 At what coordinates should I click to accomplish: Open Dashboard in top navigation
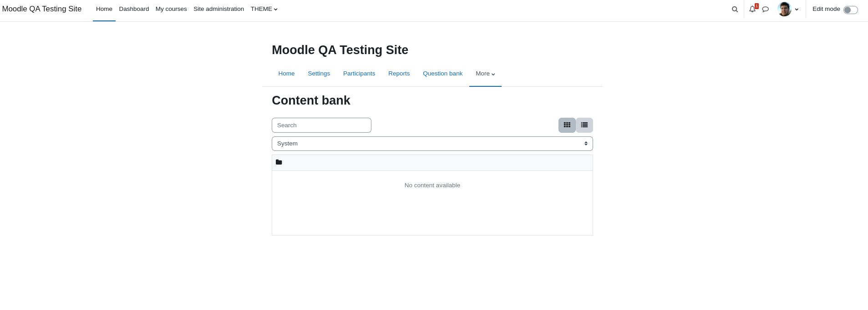pos(134,9)
